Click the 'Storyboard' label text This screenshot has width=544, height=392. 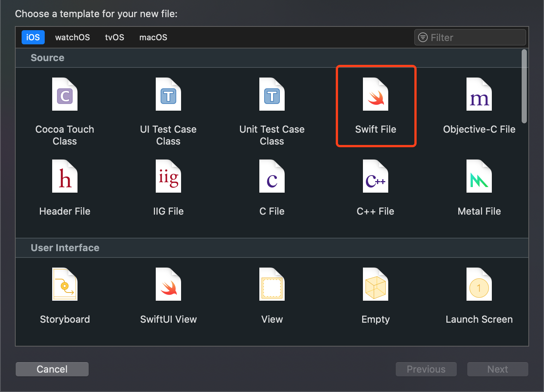click(65, 319)
